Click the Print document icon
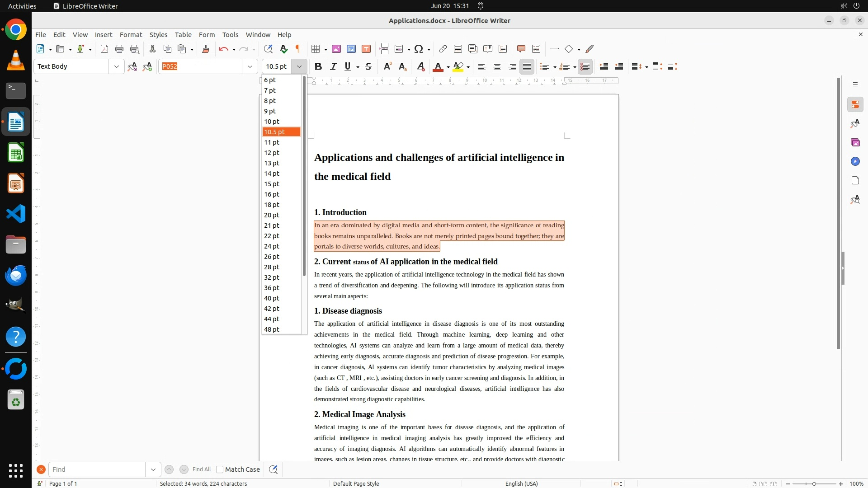The width and height of the screenshot is (868, 488). [119, 49]
